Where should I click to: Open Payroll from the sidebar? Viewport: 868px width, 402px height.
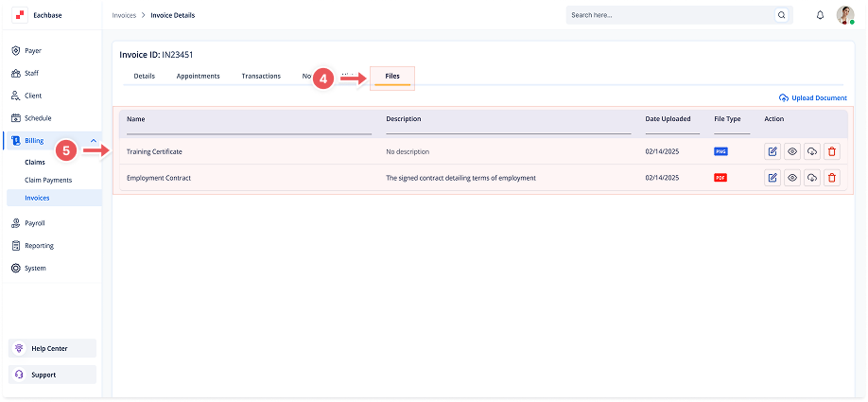[x=35, y=223]
